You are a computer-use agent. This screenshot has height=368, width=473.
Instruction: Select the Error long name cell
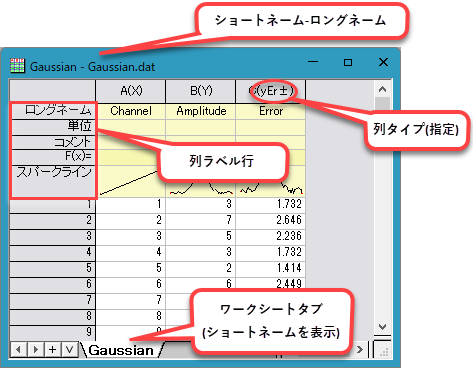point(271,111)
